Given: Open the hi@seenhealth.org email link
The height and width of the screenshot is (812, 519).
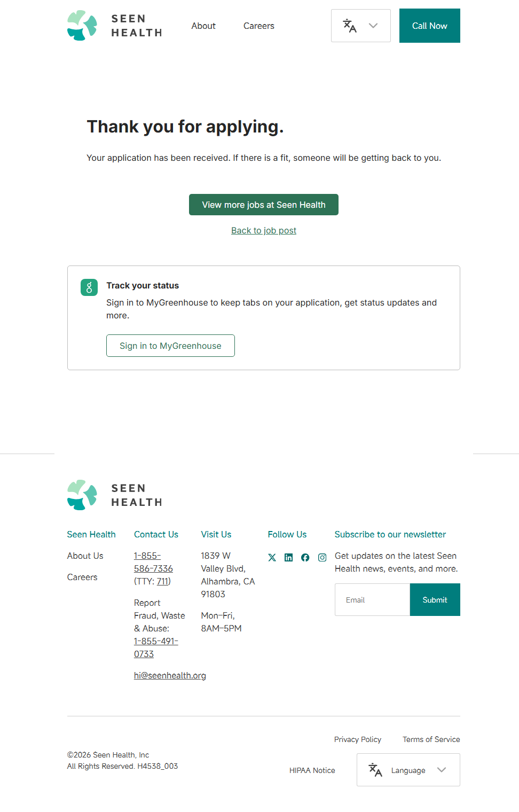Looking at the screenshot, I should point(170,675).
